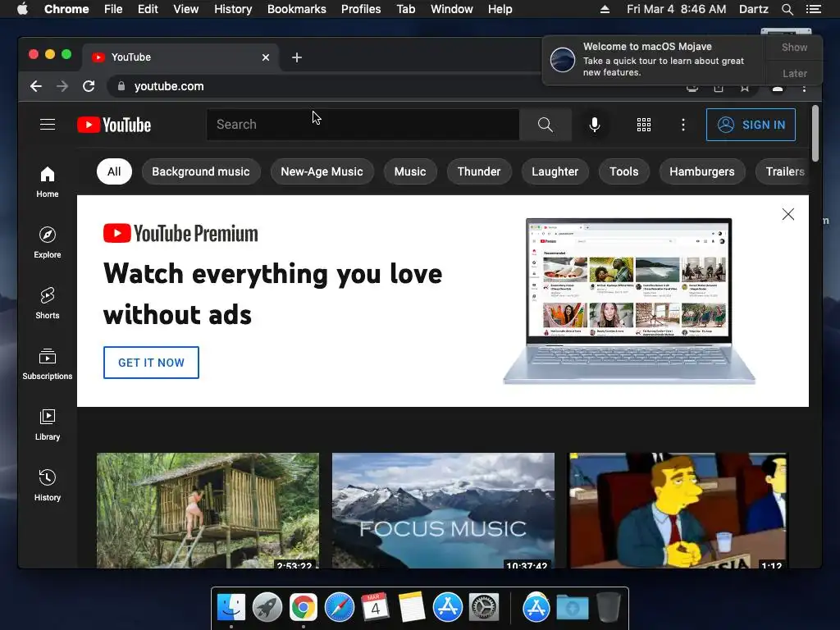The image size is (840, 630).
Task: Go to Home in the sidebar
Action: [x=48, y=182]
